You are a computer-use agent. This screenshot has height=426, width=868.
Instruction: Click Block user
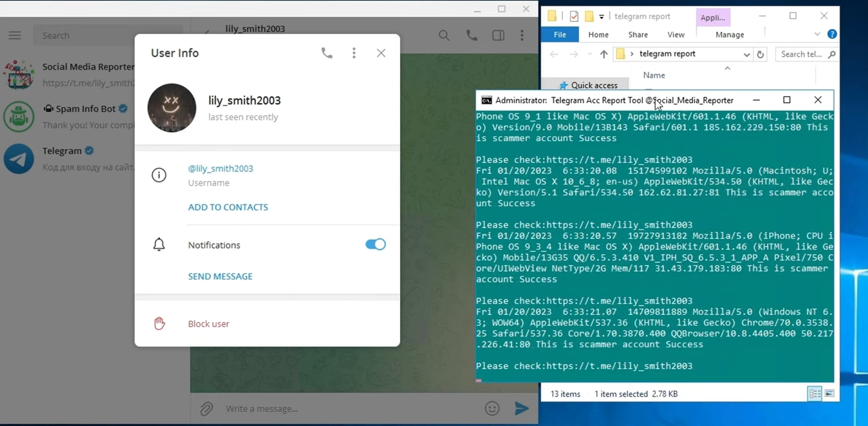[209, 324]
